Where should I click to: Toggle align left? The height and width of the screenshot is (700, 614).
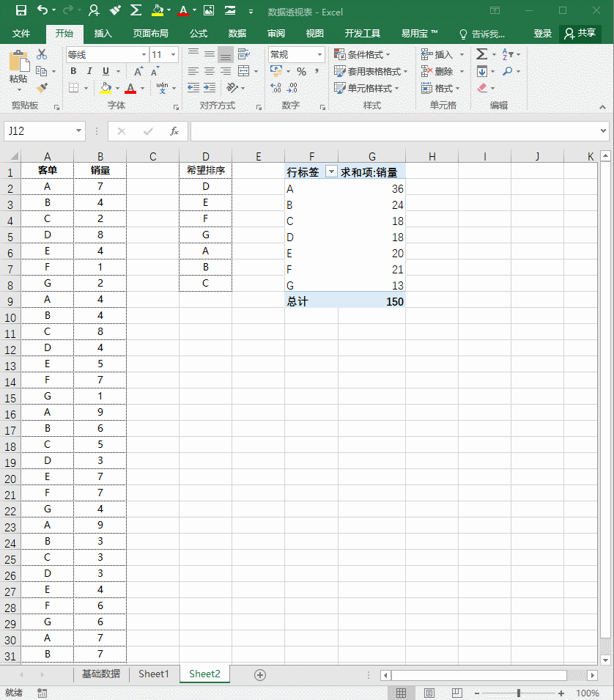193,71
